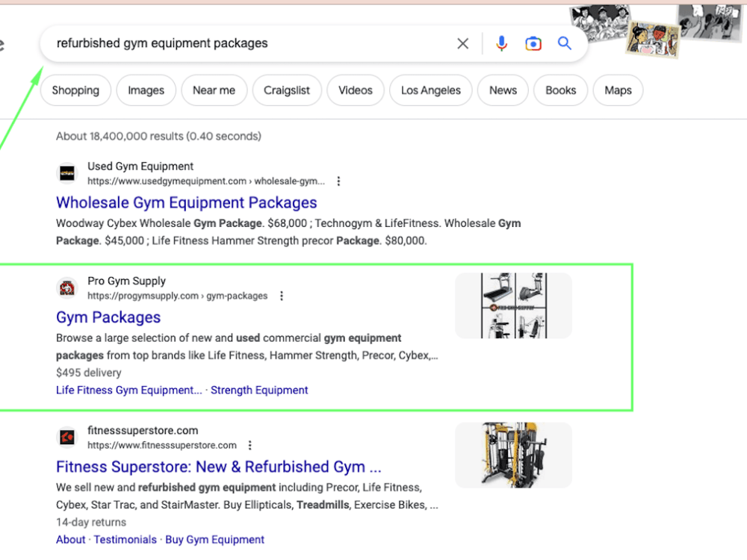Screen dimensions: 747x560
Task: Select the Near me filter chip
Action: tap(214, 90)
